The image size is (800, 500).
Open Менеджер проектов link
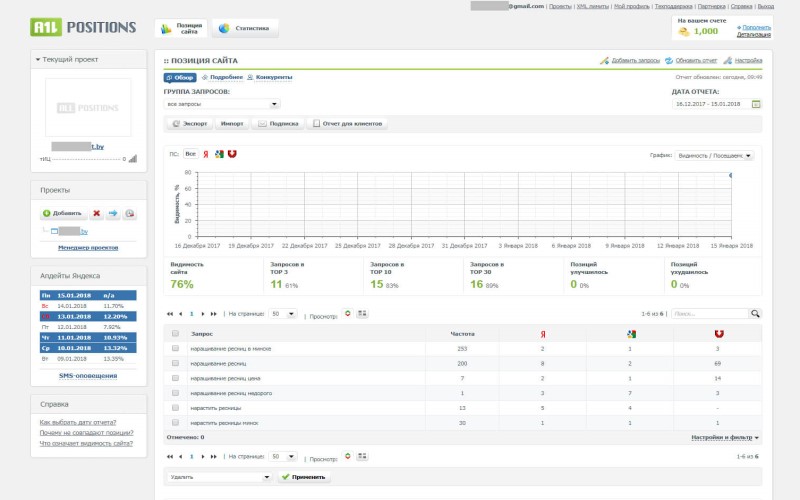click(88, 248)
